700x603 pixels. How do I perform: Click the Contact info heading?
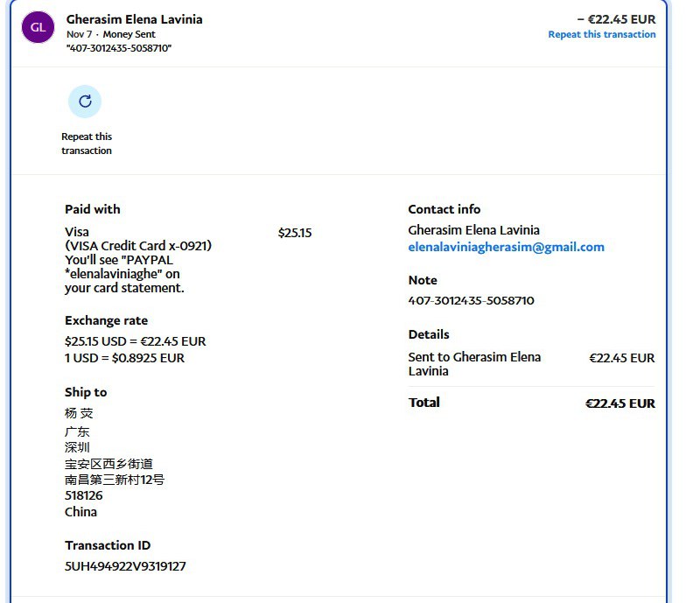[x=444, y=209]
